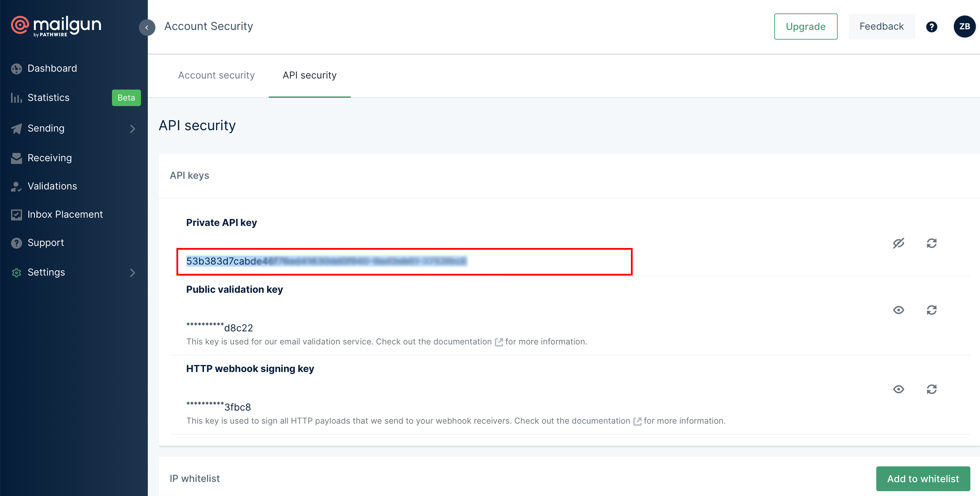Expand the Settings submenu chevron
980x496 pixels.
[x=132, y=272]
